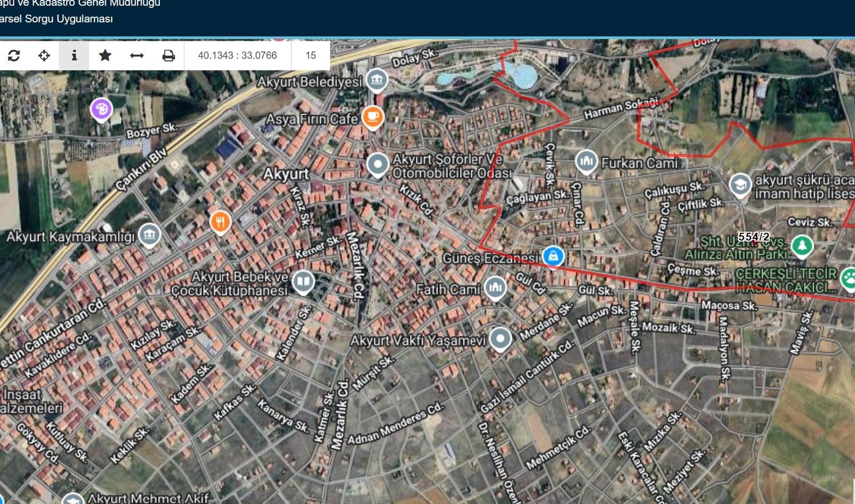855x504 pixels.
Task: Click the zoom level value 15
Action: [x=310, y=56]
